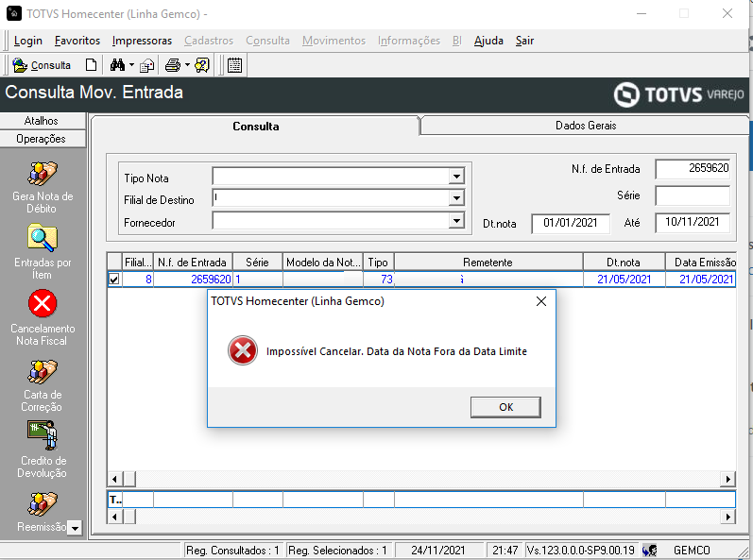Click the status bar user icon
The image size is (753, 560).
point(649,550)
